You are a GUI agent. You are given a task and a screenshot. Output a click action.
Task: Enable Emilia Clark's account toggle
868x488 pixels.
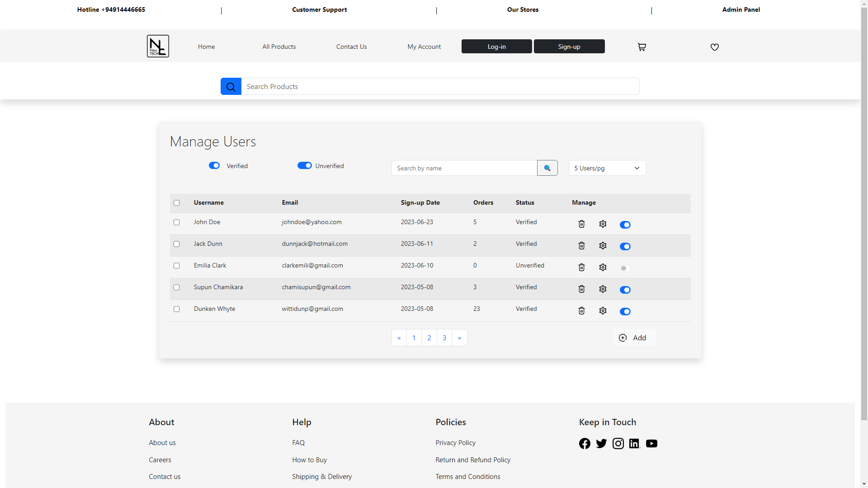click(625, 268)
